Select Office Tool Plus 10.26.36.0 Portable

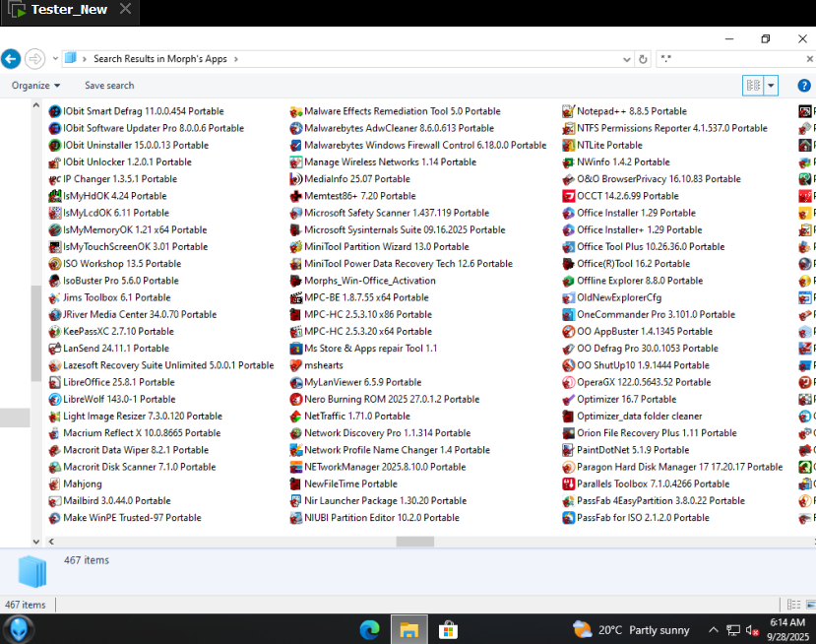point(644,247)
